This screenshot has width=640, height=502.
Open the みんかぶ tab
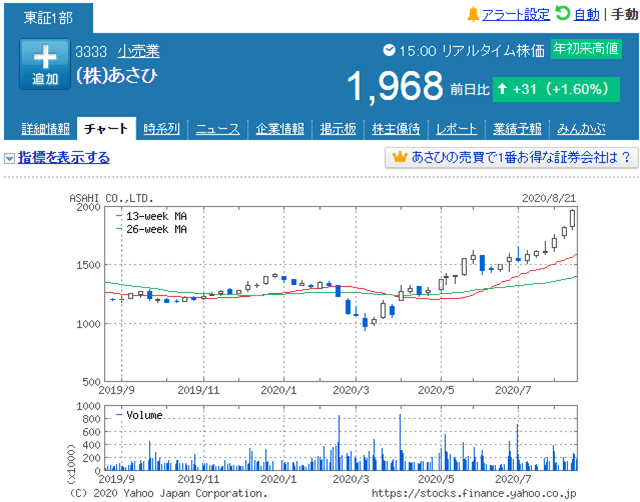pos(581,129)
